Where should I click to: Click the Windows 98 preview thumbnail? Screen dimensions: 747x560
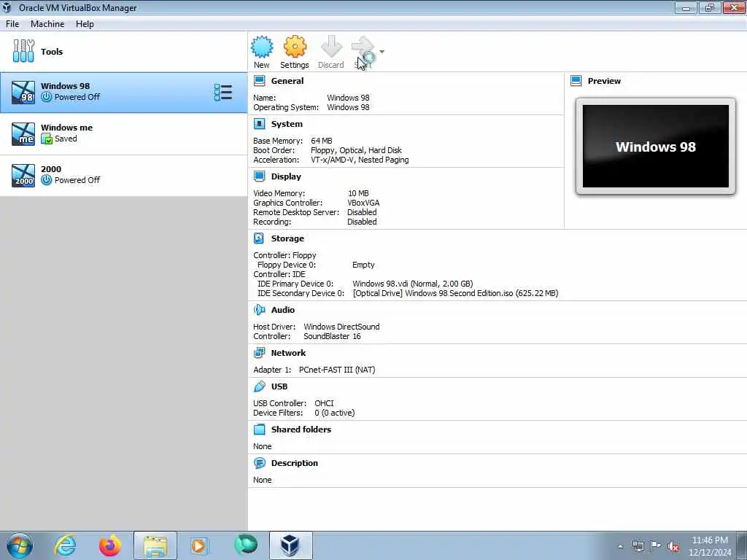point(656,146)
